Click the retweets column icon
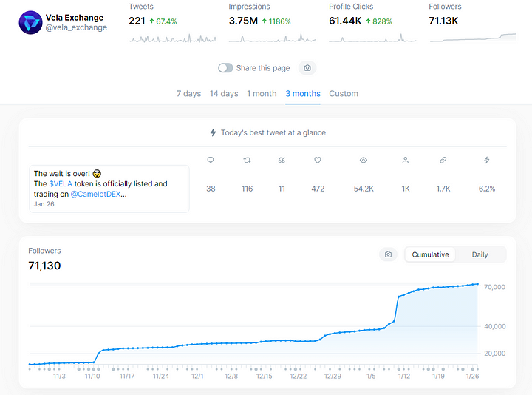The width and height of the screenshot is (532, 395). 247,160
